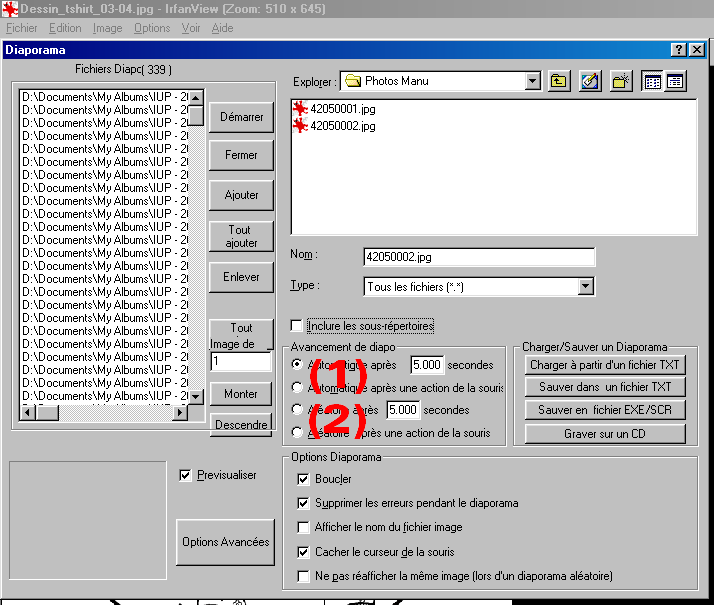Open the Fichier menu
714x605 pixels.
tap(22, 28)
